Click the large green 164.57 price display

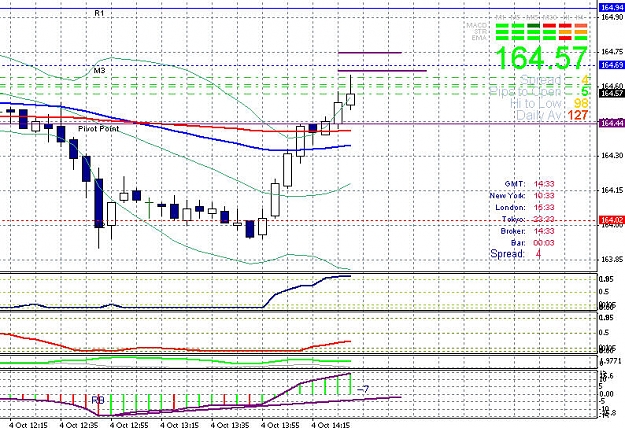pos(541,58)
